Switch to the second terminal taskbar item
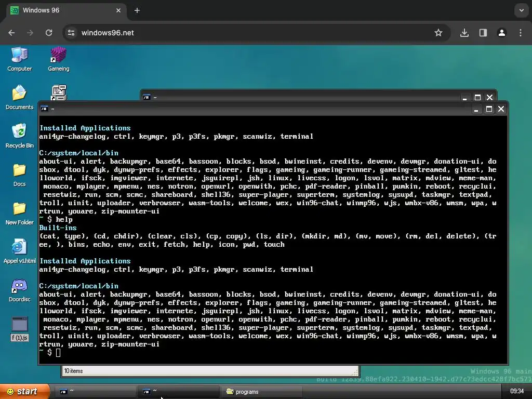The width and height of the screenshot is (532, 399). tap(178, 392)
